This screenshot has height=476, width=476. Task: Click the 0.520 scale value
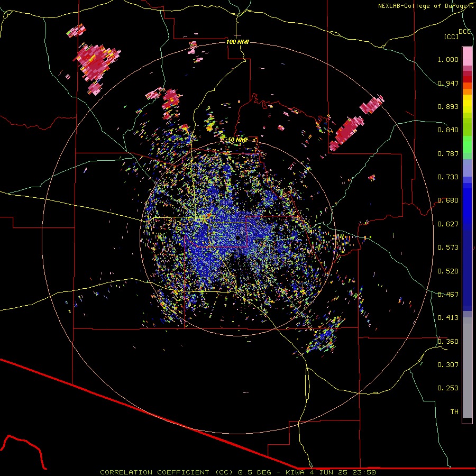pyautogui.click(x=448, y=271)
